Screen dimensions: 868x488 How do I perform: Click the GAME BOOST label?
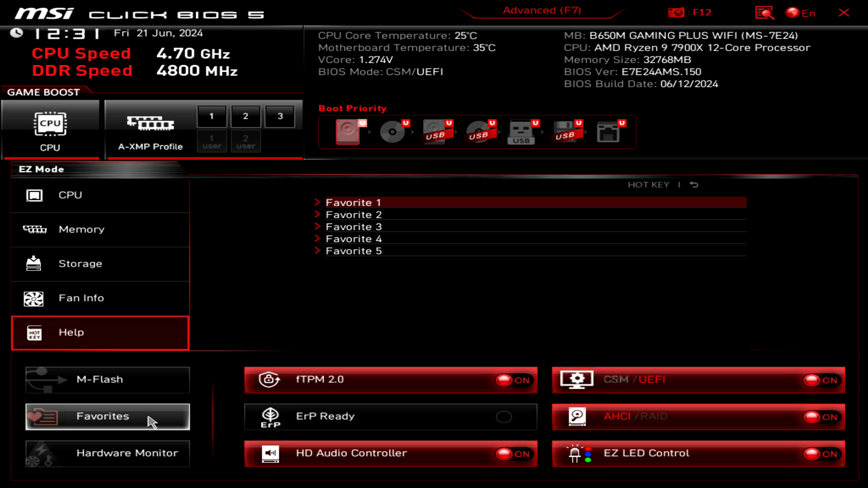coord(43,92)
